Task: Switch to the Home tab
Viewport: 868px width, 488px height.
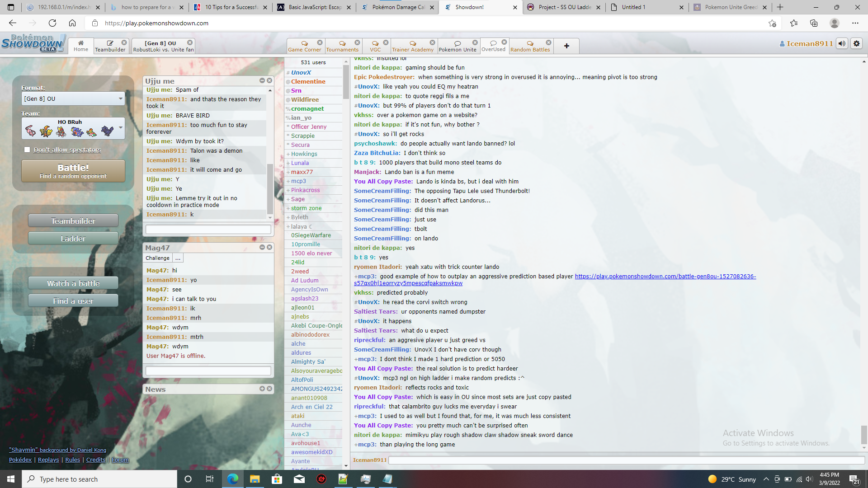Action: click(81, 46)
